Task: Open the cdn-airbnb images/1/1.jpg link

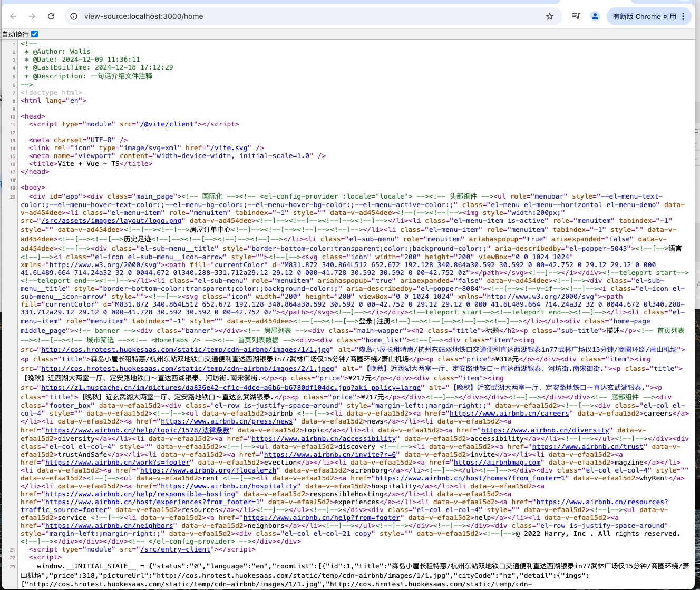Action: [x=186, y=349]
